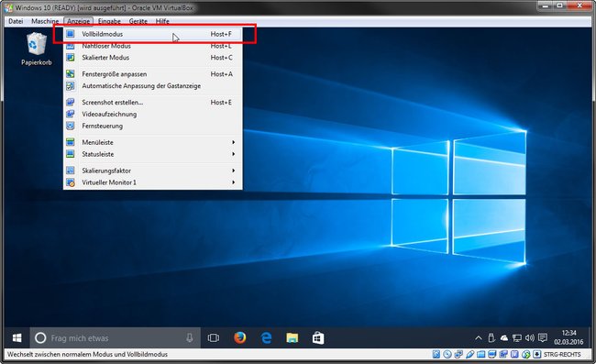Open the Virtueller Monitor 1 submenu

click(x=152, y=182)
